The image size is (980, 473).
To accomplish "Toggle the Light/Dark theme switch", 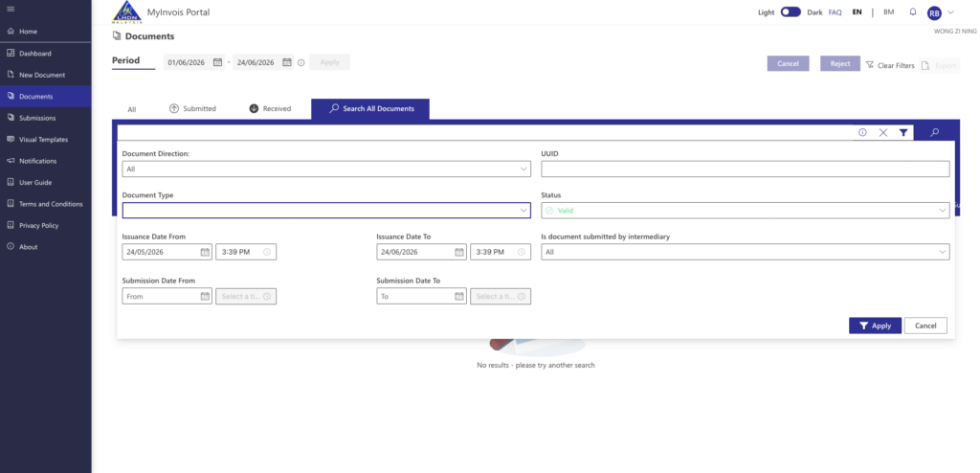I will click(791, 11).
